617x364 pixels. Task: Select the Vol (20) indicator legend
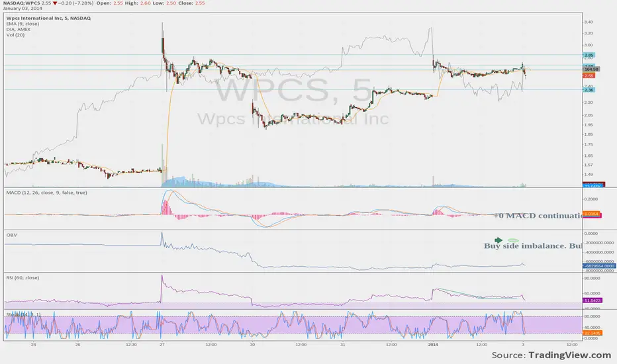[x=15, y=34]
